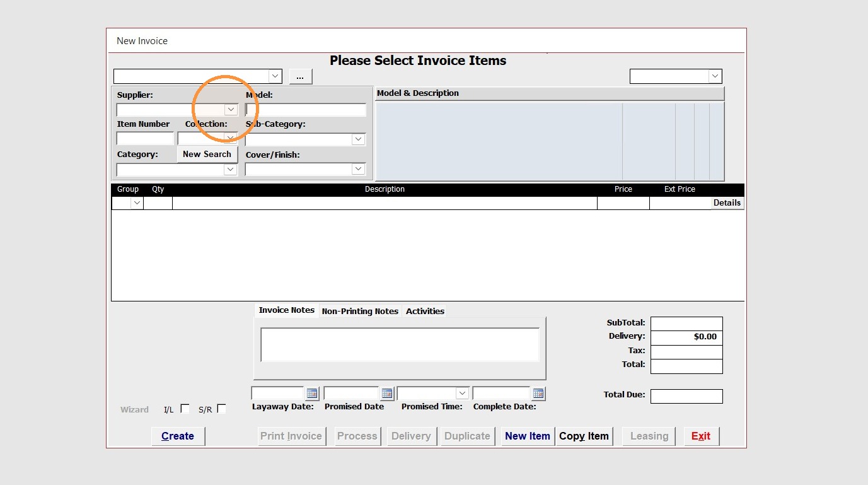Click the Description field in item row
The height and width of the screenshot is (485, 868).
(385, 203)
